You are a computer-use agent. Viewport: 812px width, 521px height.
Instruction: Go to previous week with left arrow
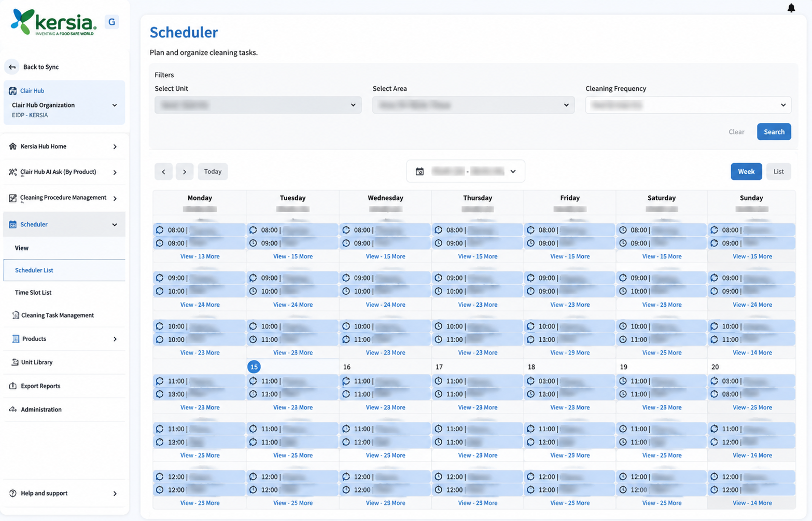[163, 172]
